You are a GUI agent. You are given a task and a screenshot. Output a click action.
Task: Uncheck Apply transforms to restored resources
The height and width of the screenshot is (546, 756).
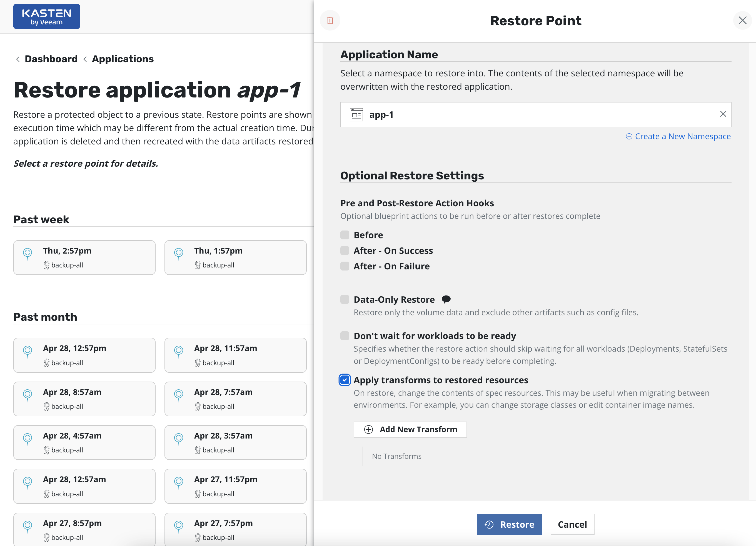[x=345, y=380]
